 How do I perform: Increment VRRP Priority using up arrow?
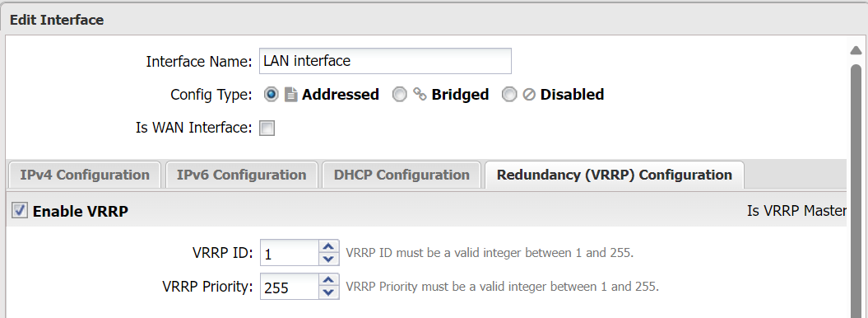click(x=329, y=280)
